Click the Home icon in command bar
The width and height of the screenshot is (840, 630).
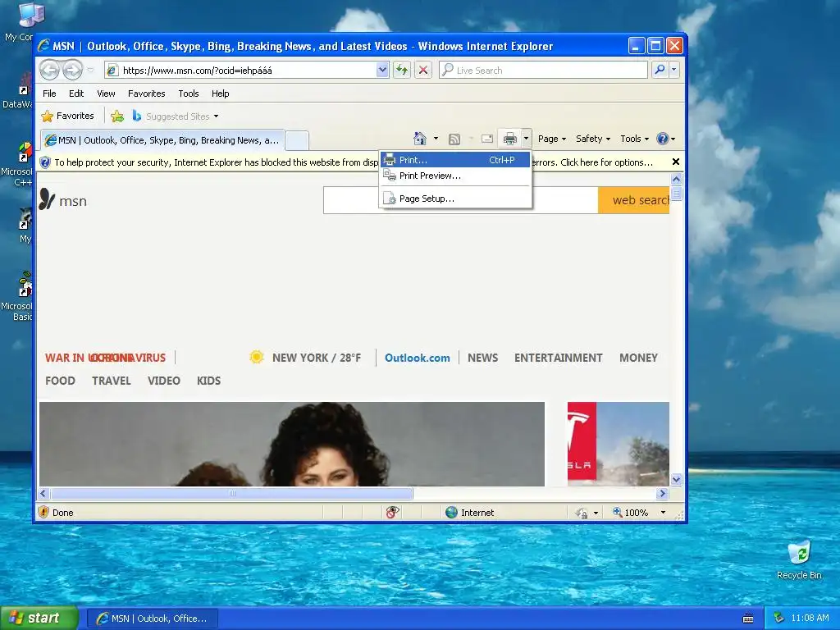[420, 139]
